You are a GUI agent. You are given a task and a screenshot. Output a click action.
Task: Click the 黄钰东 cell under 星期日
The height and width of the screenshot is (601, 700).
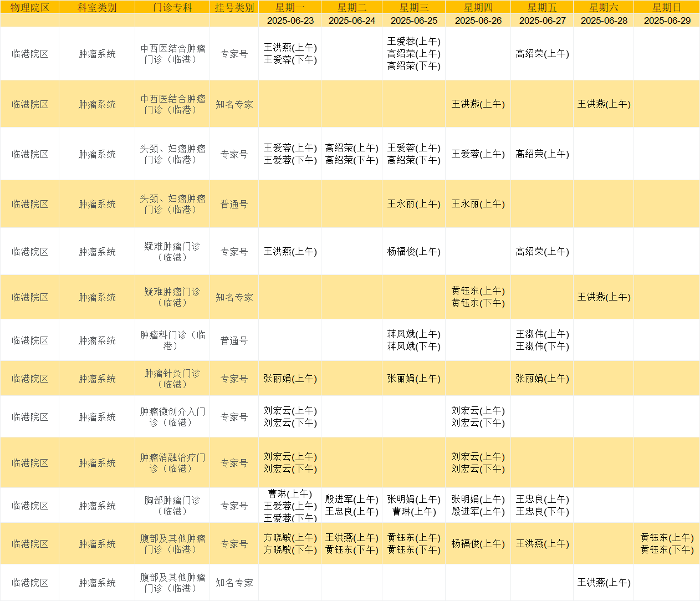click(x=667, y=544)
